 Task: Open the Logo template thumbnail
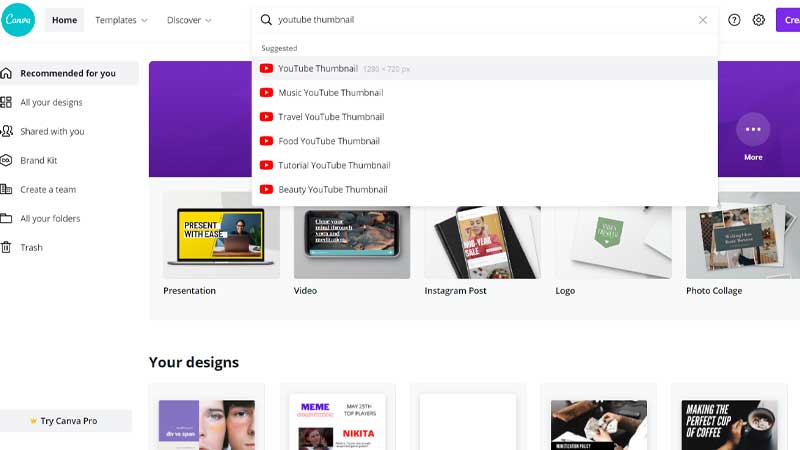tap(613, 242)
